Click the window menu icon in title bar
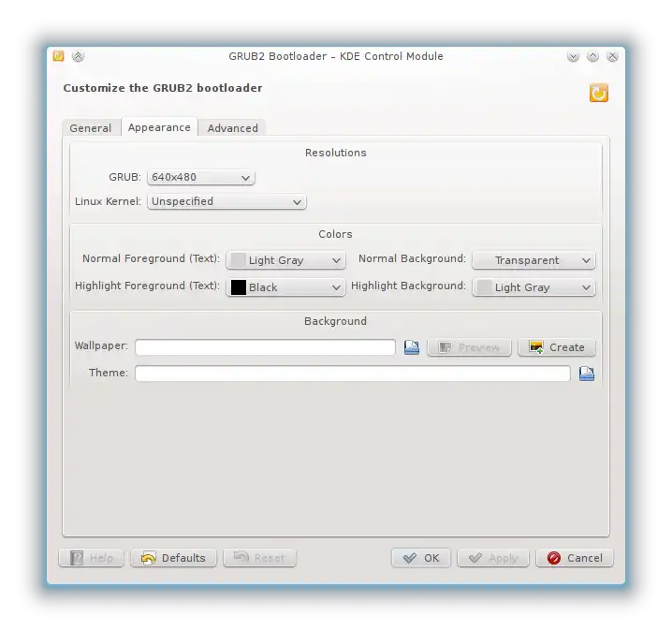Viewport: 672px width, 631px height. 58,56
